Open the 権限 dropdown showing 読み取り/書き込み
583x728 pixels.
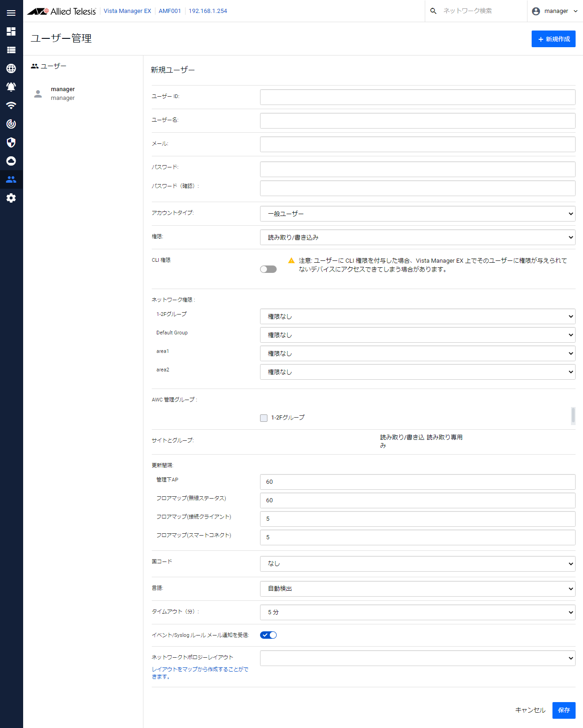point(418,237)
